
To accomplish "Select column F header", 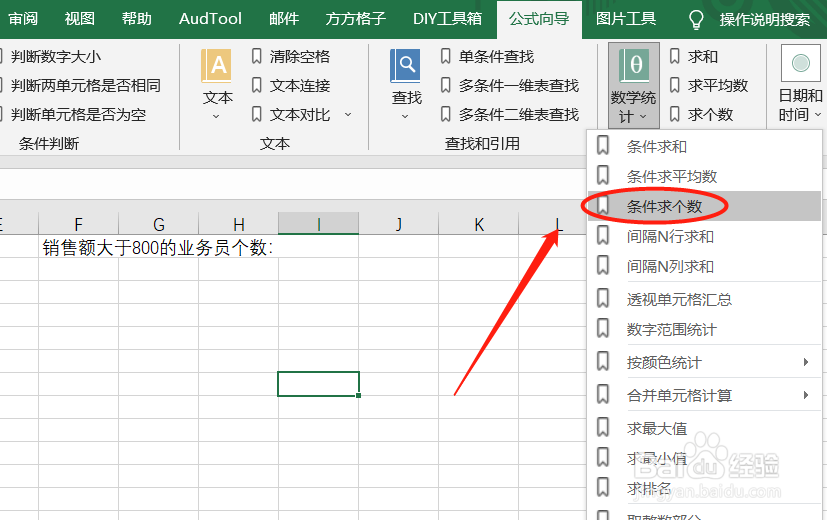I will [79, 224].
